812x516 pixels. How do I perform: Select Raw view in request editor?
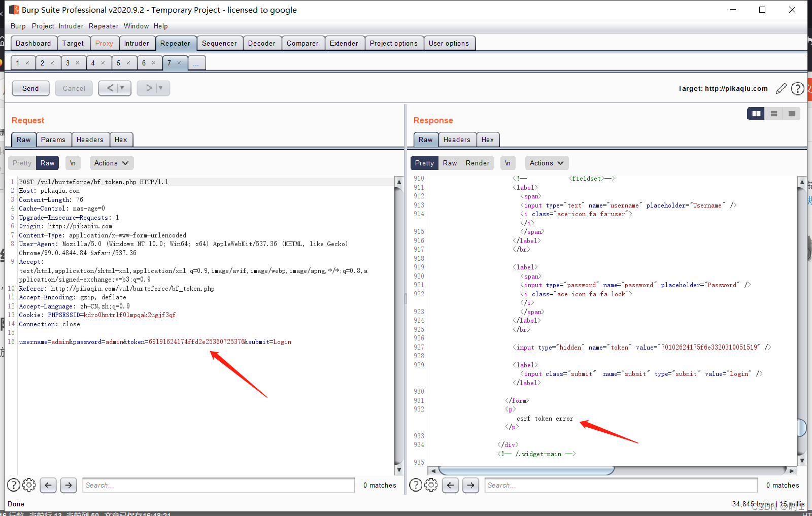click(x=48, y=163)
